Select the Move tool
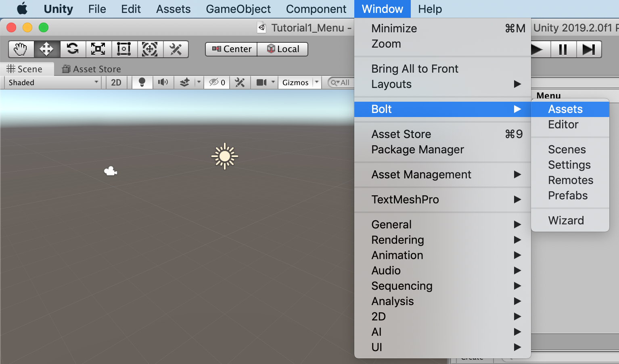The width and height of the screenshot is (619, 364). [x=47, y=49]
